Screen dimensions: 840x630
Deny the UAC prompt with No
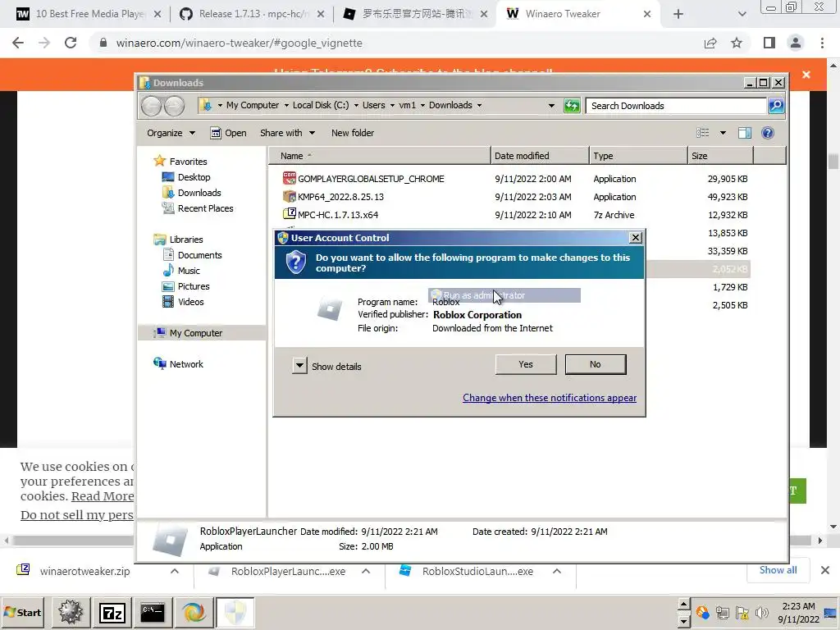tap(596, 364)
